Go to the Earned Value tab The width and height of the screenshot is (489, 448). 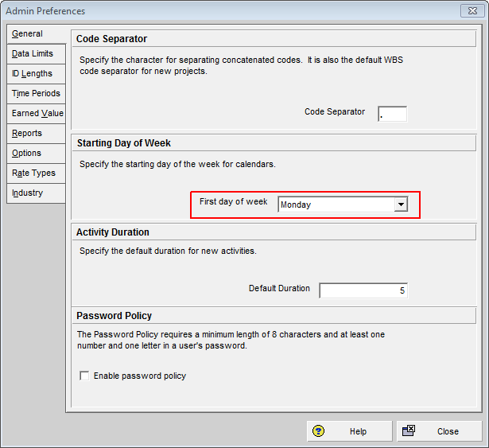(x=37, y=114)
